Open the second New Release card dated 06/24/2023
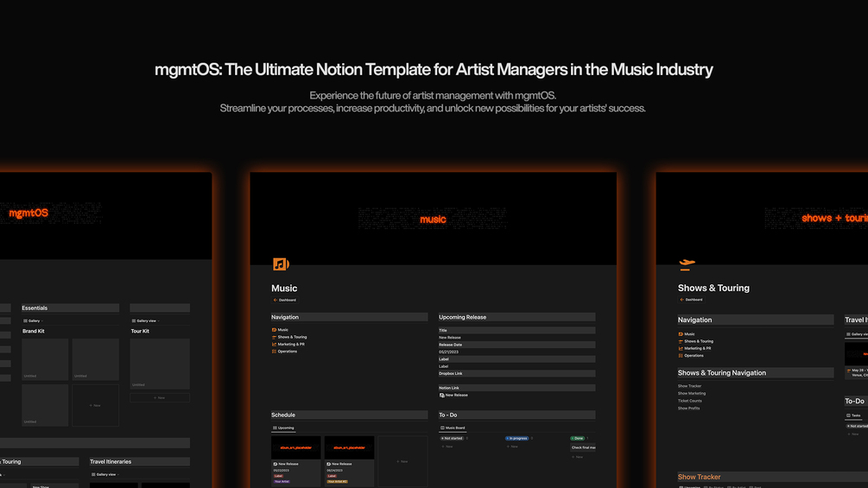Image resolution: width=868 pixels, height=488 pixels. 349,461
